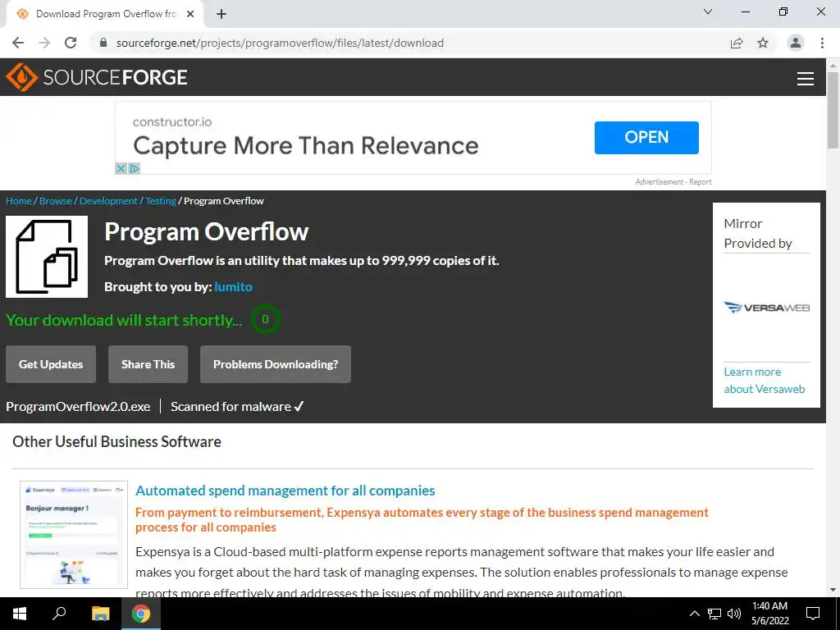
Task: Click the taskbar clock and date
Action: [769, 614]
